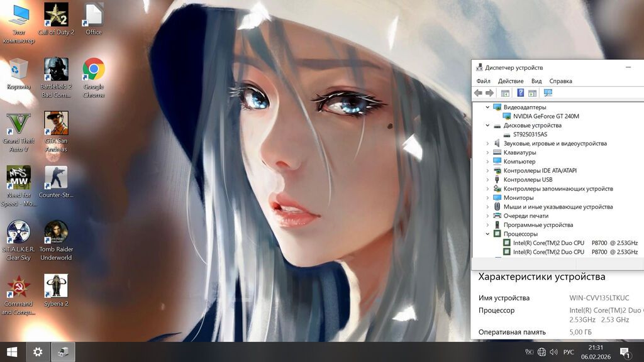Minimize the Диспетчер устройств window
Image resolution: width=644 pixels, height=362 pixels.
[x=628, y=67]
